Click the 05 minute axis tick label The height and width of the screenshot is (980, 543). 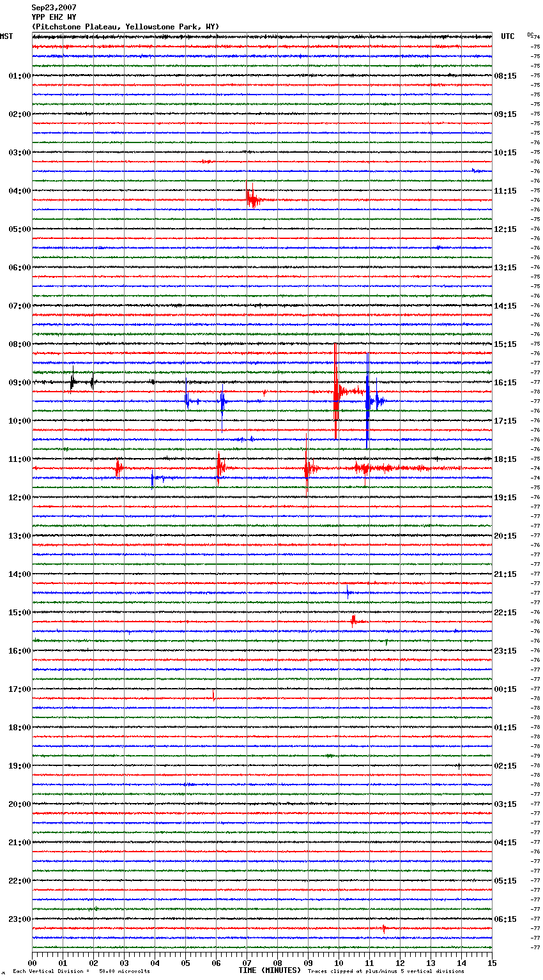(x=185, y=963)
